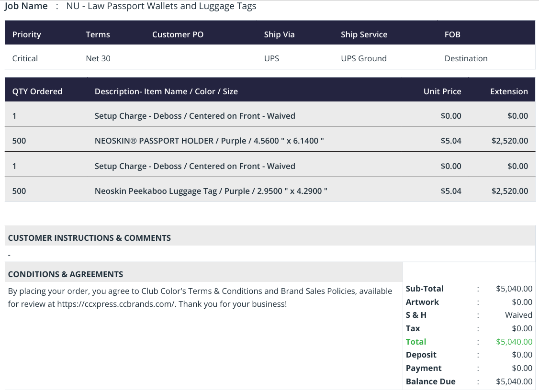Select the 'NEOSKIN® PASSPORT HOLDER / Purple' description
Image resolution: width=539 pixels, height=392 pixels.
(x=209, y=141)
